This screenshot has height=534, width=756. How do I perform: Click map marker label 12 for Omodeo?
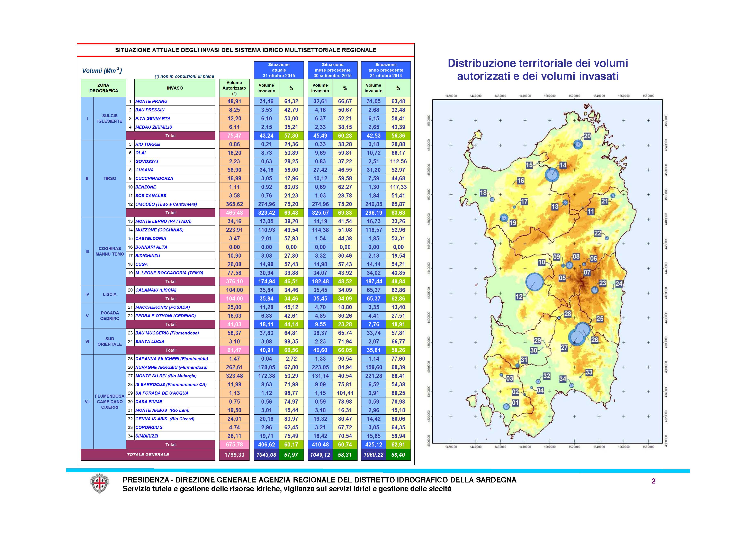(519, 296)
